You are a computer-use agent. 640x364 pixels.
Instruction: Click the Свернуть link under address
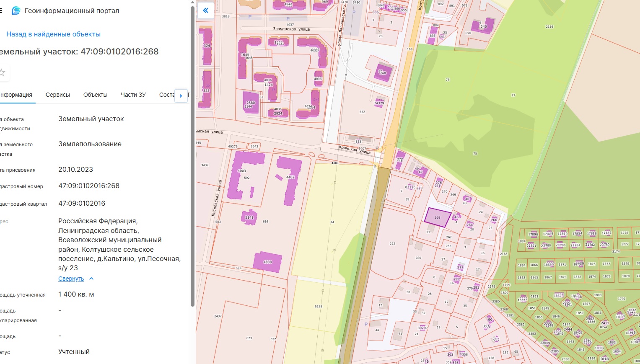(71, 279)
